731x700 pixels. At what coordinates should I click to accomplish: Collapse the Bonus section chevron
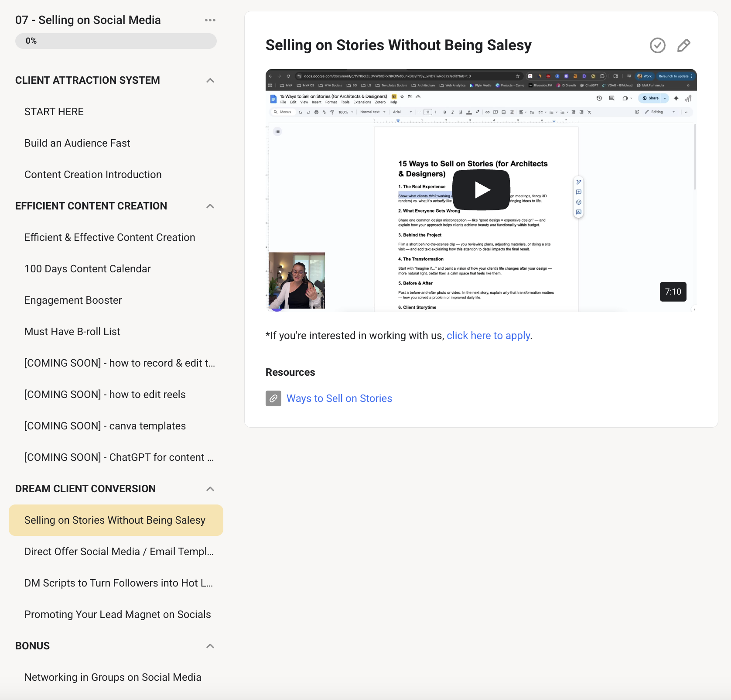click(x=210, y=646)
